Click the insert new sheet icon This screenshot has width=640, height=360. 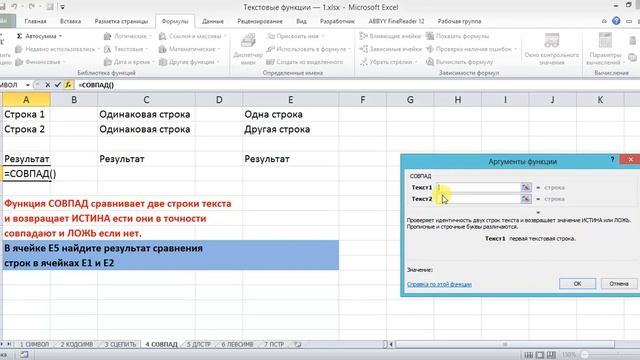click(x=298, y=344)
